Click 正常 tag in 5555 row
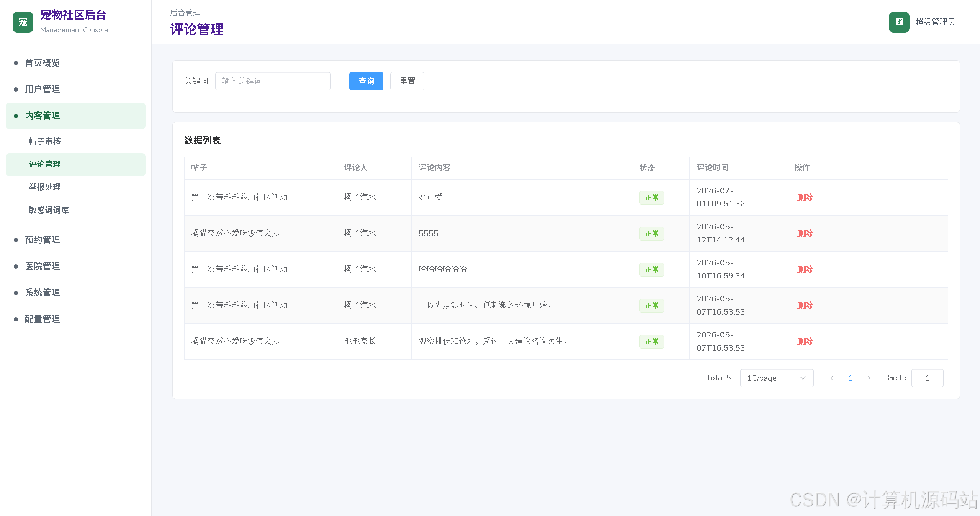 [651, 234]
